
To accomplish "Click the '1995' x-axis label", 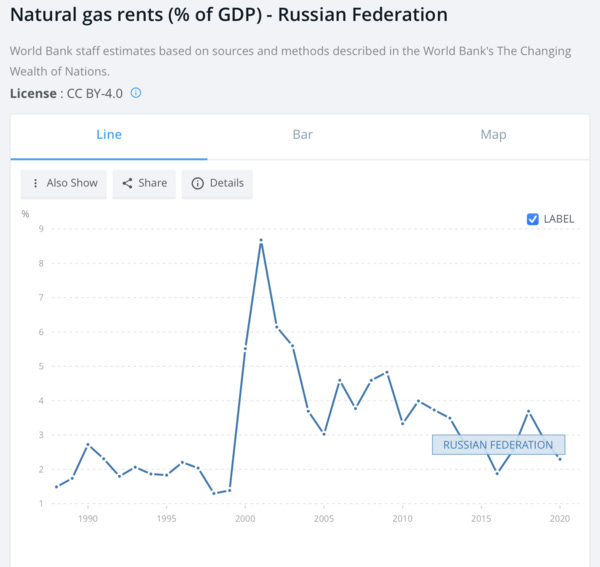I will [x=166, y=519].
